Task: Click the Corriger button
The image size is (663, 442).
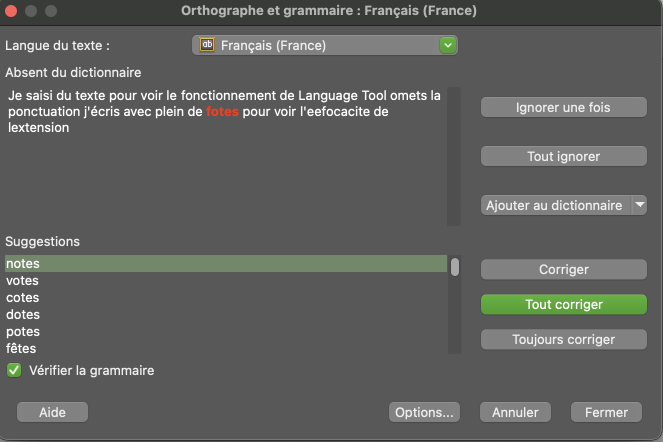Action: [563, 270]
